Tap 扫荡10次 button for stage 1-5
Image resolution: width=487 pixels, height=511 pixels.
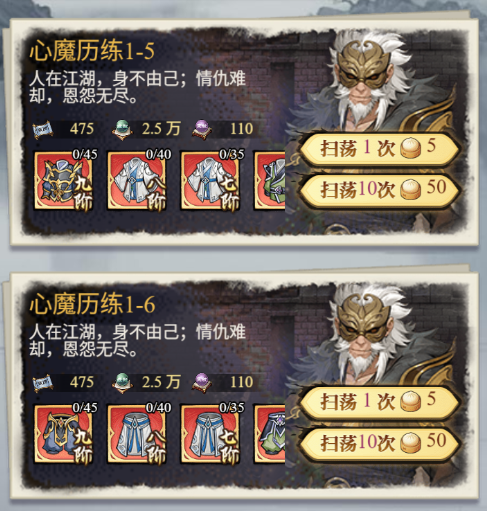(380, 190)
